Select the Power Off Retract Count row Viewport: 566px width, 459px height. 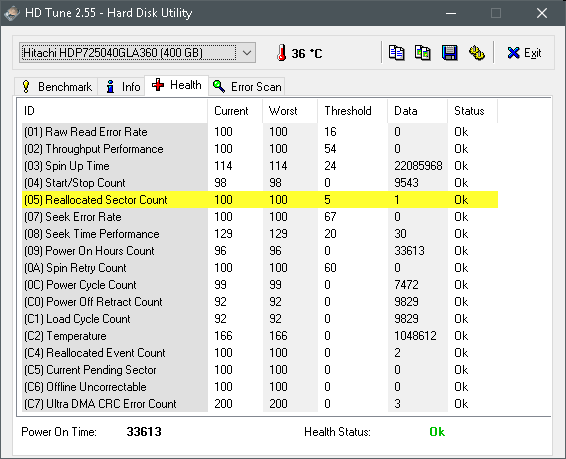(x=260, y=302)
